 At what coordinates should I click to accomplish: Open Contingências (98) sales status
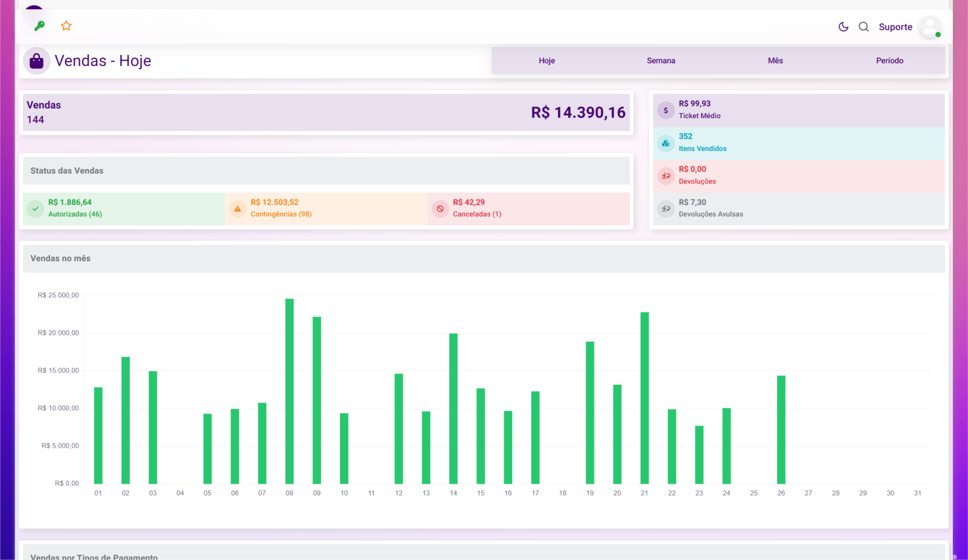click(x=327, y=209)
